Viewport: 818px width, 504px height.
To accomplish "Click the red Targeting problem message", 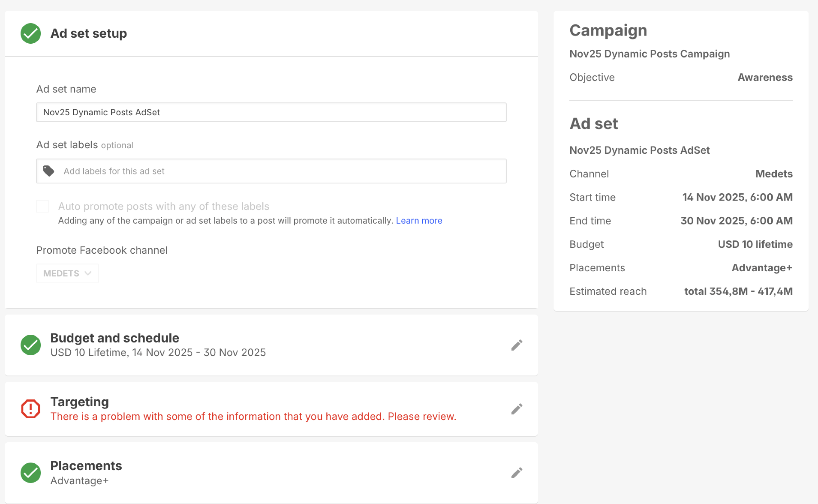I will [253, 417].
